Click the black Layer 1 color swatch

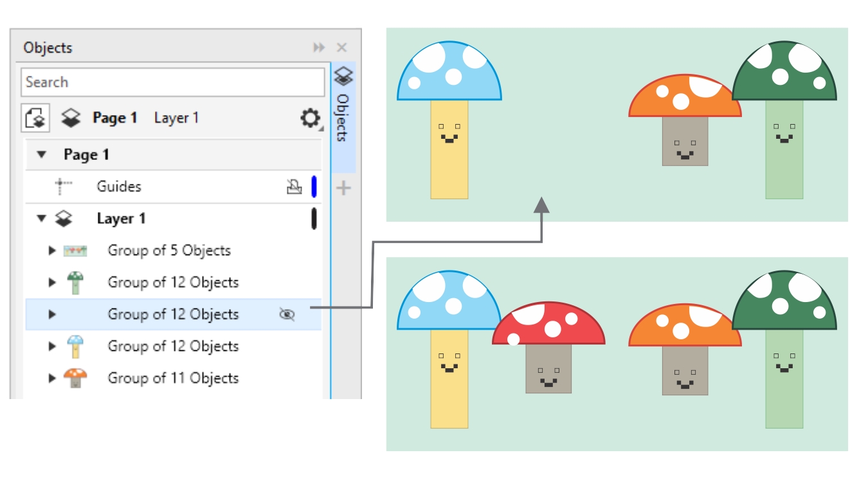click(314, 219)
